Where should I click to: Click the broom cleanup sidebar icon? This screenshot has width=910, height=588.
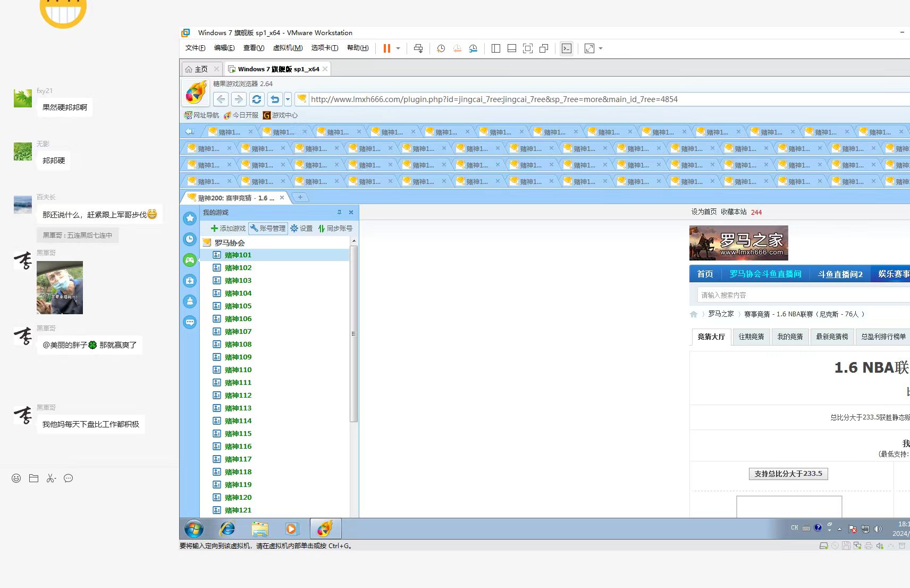point(190,301)
